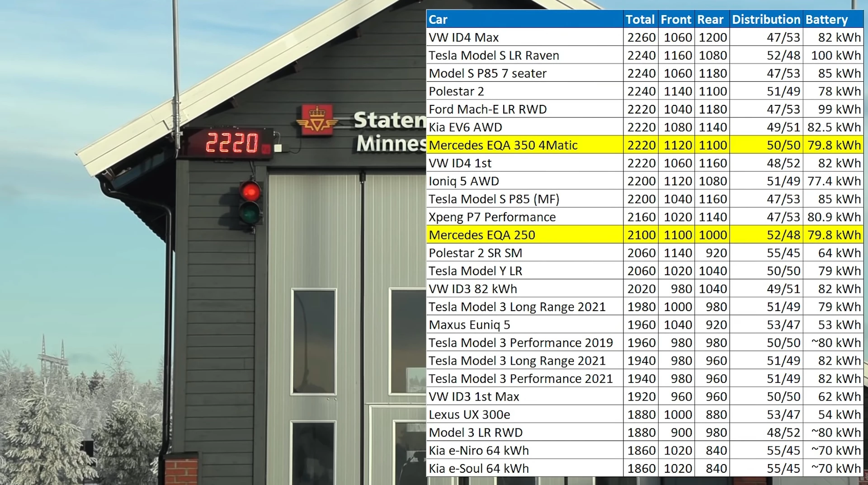Click the 1920 total for VW ID3 1st Max

coord(641,397)
